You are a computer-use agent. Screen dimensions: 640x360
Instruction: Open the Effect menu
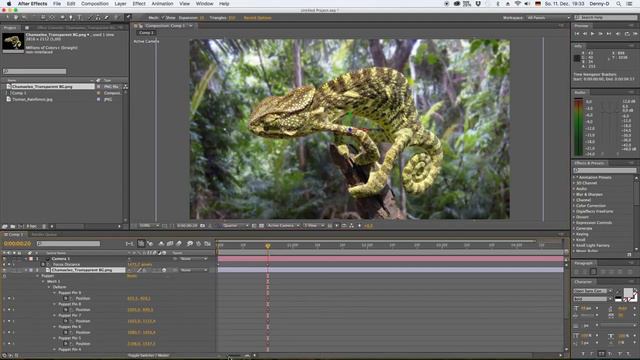point(139,4)
